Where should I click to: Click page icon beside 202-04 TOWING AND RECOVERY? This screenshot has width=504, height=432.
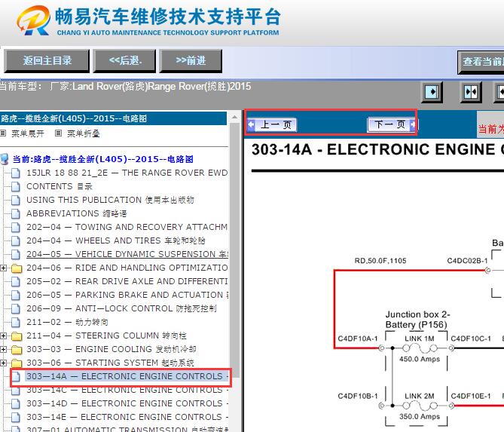(15, 227)
